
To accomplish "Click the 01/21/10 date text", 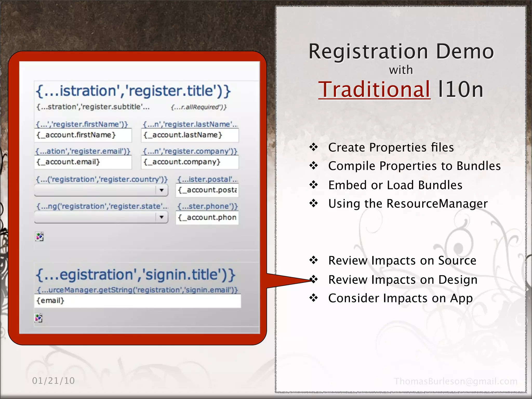I will (53, 381).
